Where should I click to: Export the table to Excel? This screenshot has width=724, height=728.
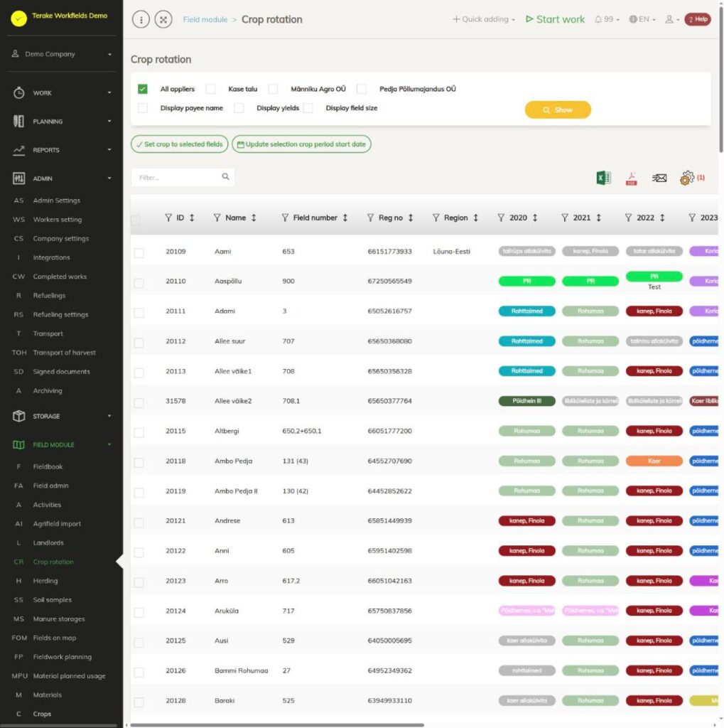603,178
